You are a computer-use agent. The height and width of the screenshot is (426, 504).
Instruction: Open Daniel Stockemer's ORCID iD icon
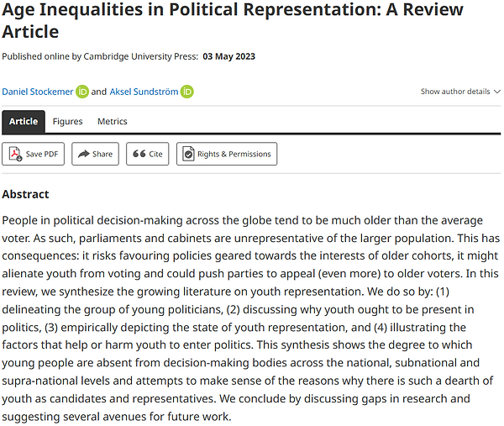tap(82, 92)
